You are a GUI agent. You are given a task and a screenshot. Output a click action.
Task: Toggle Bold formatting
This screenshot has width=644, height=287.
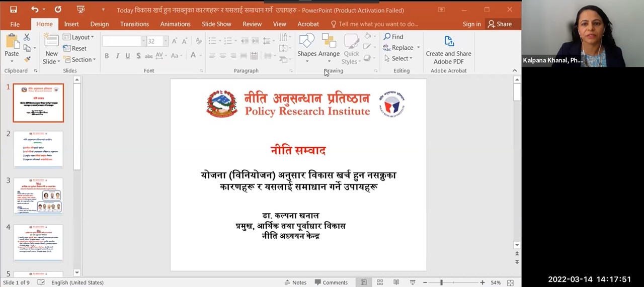tap(107, 56)
